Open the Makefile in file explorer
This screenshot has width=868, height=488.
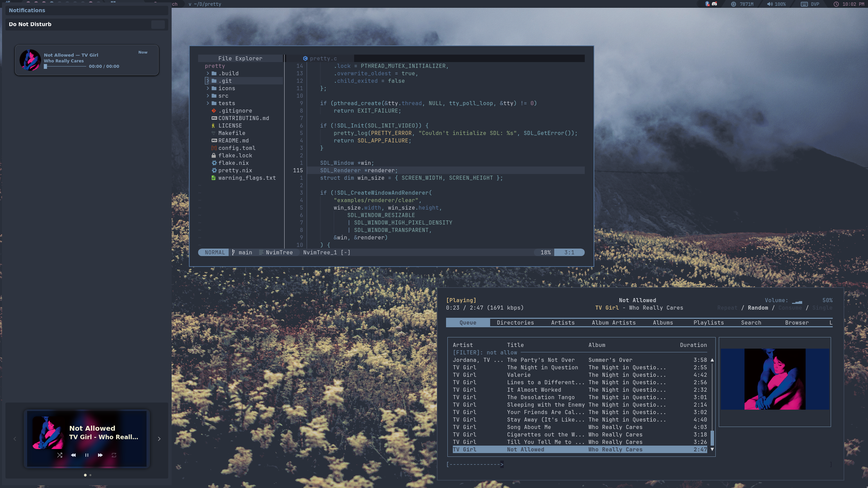click(x=232, y=133)
